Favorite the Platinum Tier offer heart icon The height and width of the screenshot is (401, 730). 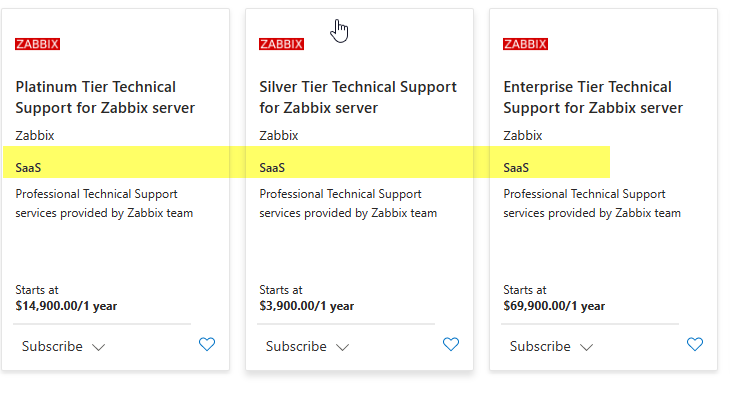[207, 345]
